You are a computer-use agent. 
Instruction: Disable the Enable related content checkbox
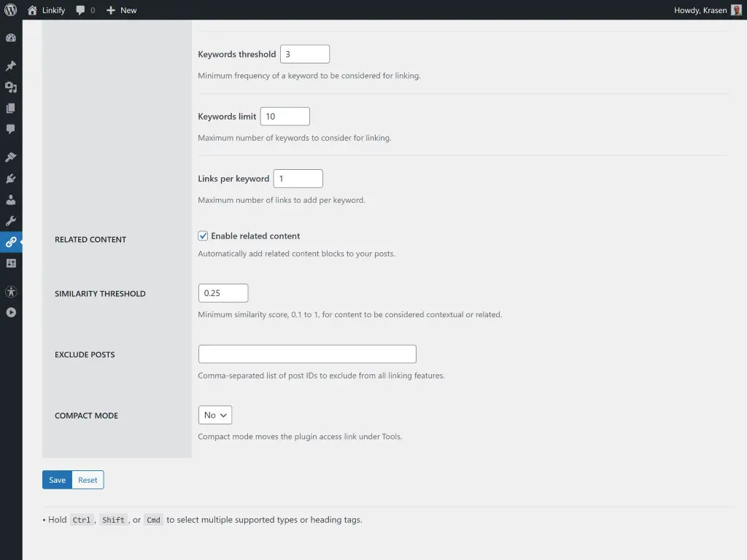click(x=203, y=236)
